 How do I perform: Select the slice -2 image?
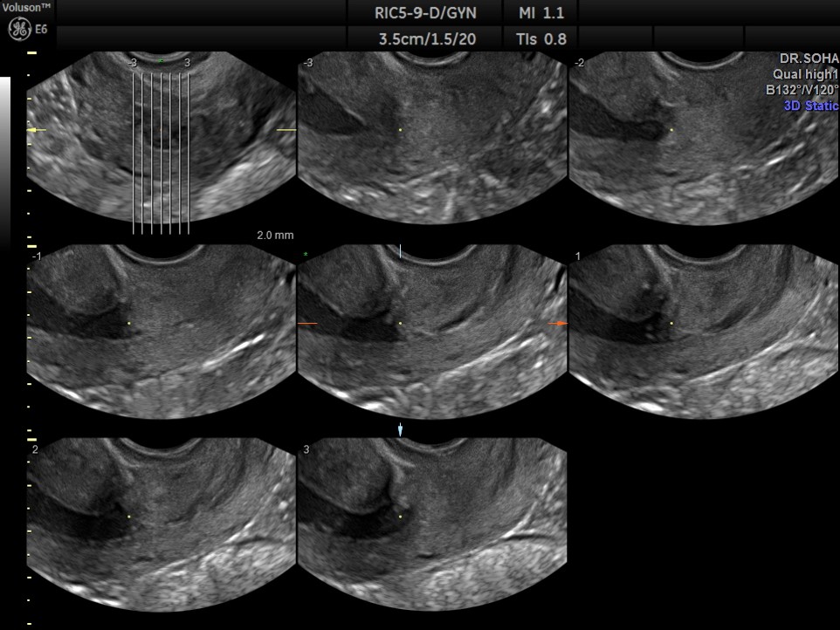coord(704,137)
